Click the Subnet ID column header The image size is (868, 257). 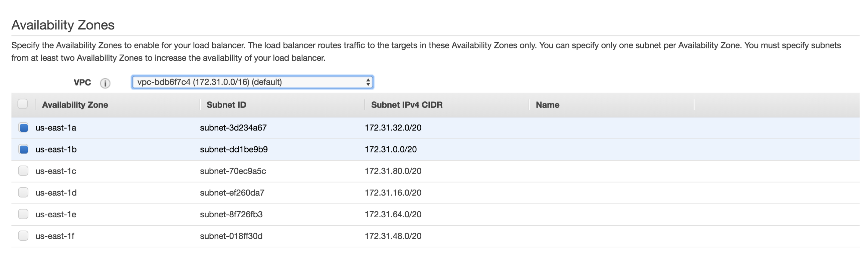tap(226, 105)
